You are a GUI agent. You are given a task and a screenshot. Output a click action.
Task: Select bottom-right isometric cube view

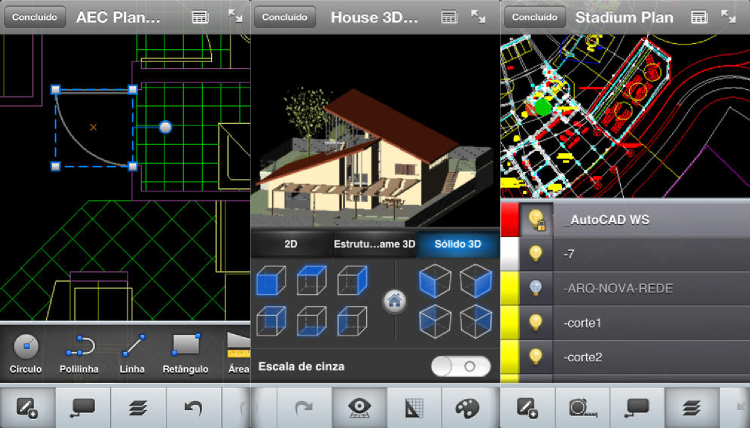point(476,321)
